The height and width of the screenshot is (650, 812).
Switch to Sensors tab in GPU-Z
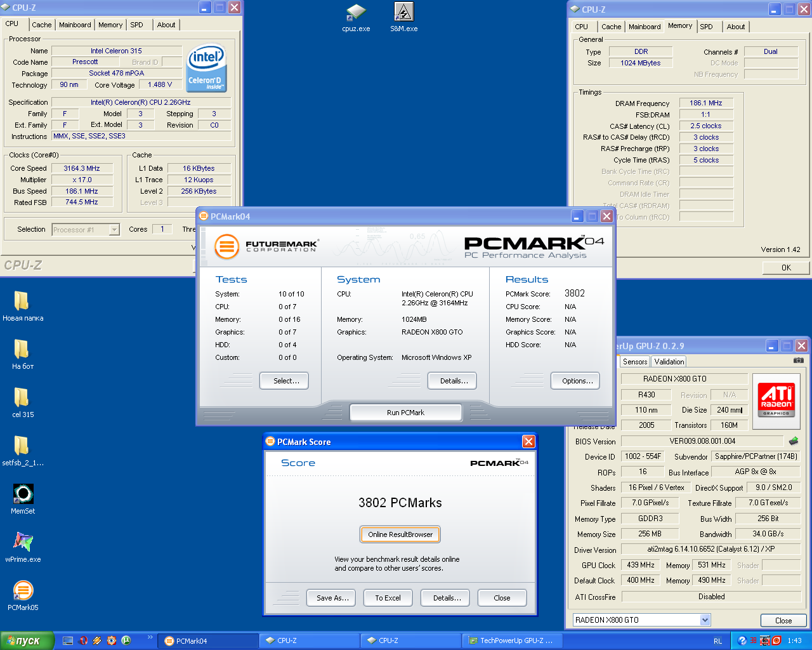click(x=635, y=362)
